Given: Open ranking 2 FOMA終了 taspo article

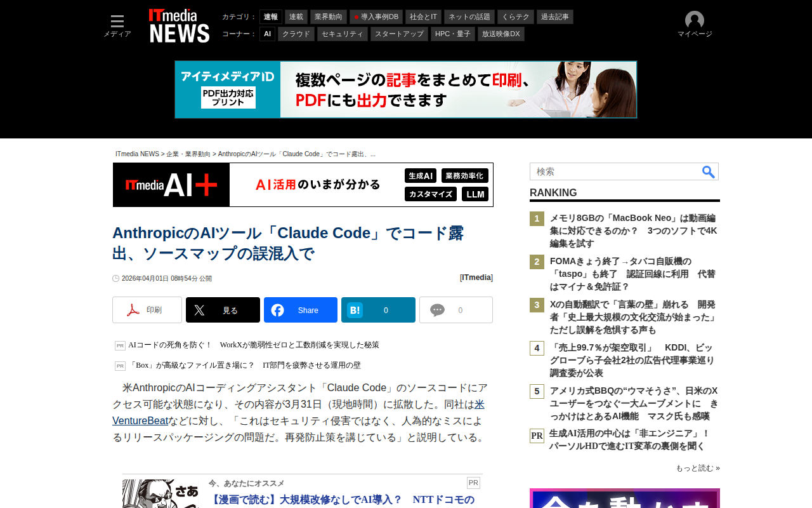Looking at the screenshot, I should [633, 274].
